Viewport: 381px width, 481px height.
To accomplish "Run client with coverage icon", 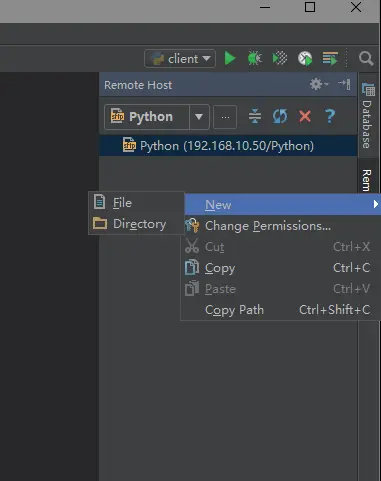I will 280,59.
